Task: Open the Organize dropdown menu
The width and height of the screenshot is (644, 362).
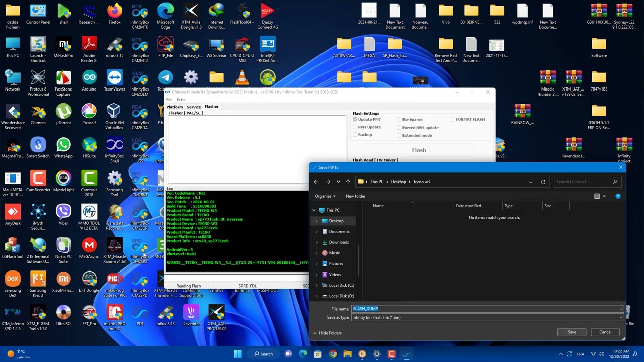Action: (325, 196)
